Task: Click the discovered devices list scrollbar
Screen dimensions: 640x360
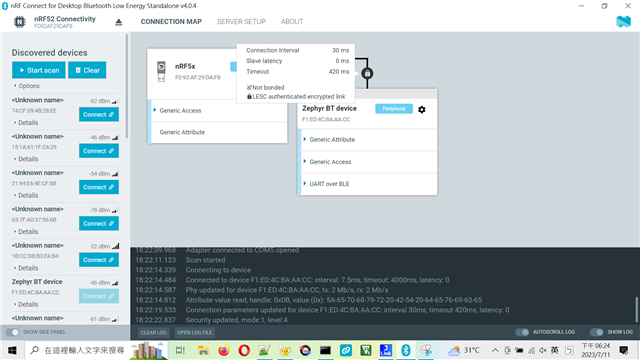Action: point(127,86)
